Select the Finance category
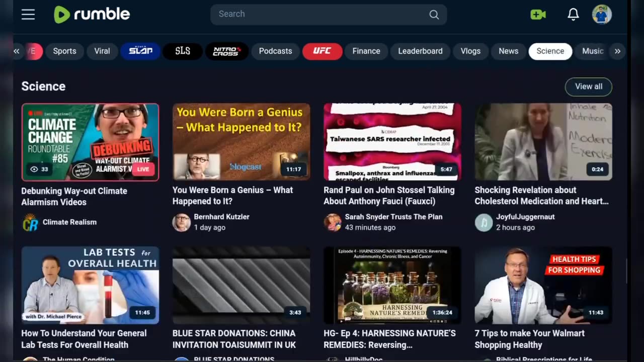644x362 pixels. click(x=366, y=51)
